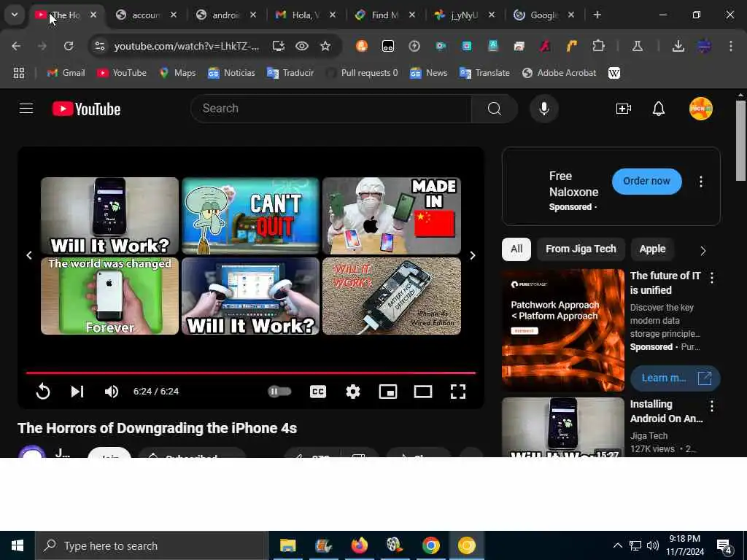747x560 pixels.
Task: Open YouTube notifications bell
Action: tap(659, 109)
